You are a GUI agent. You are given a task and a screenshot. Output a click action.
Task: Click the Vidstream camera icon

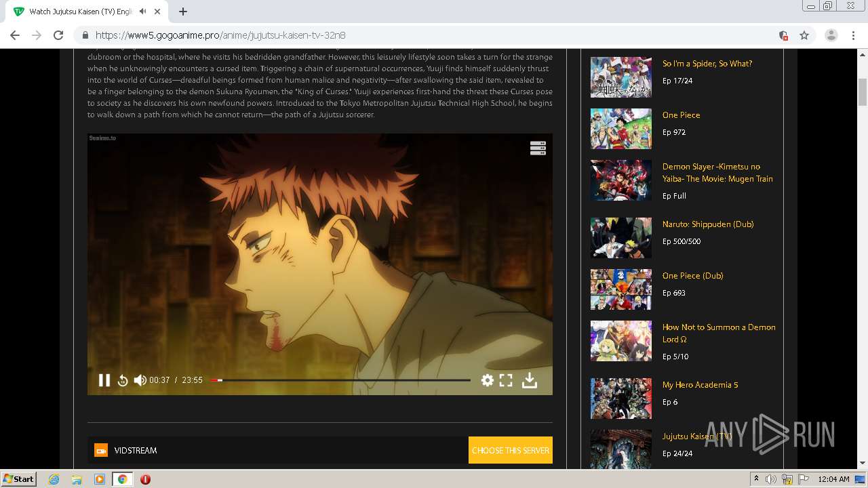point(100,451)
